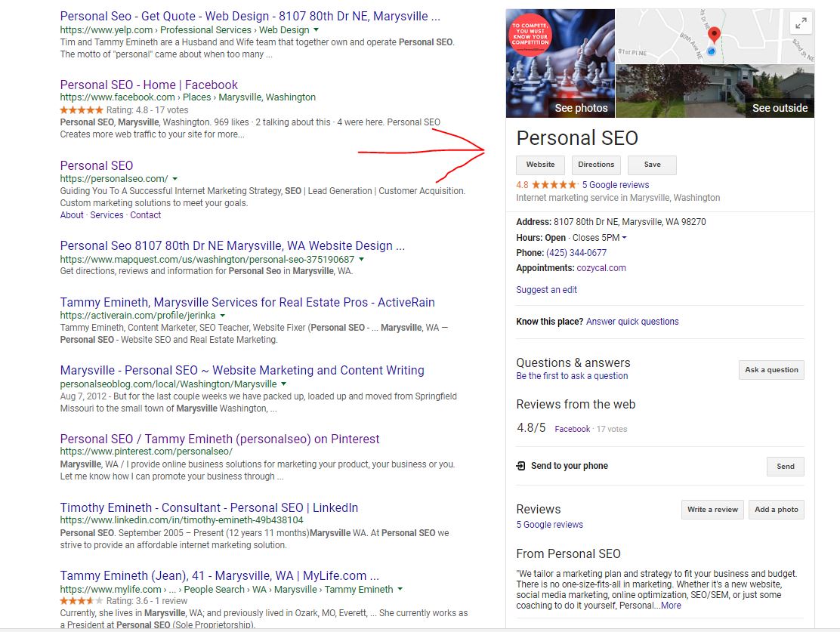Click the Website button
This screenshot has height=632, width=840.
(541, 165)
